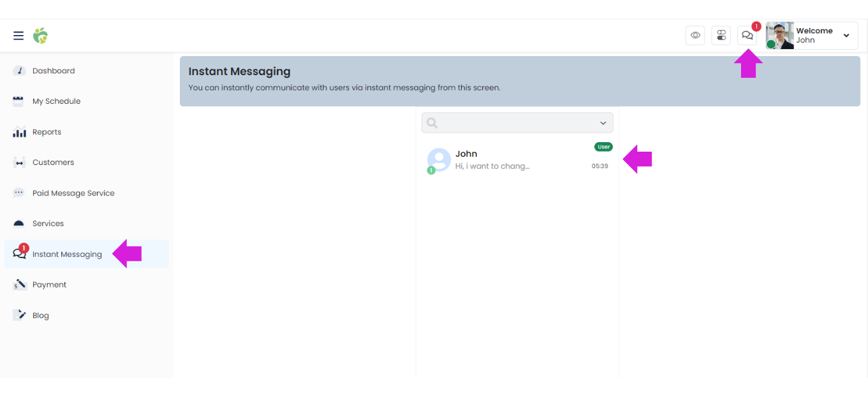868x397 pixels.
Task: Click the Paid Message Service bubble icon
Action: (19, 192)
